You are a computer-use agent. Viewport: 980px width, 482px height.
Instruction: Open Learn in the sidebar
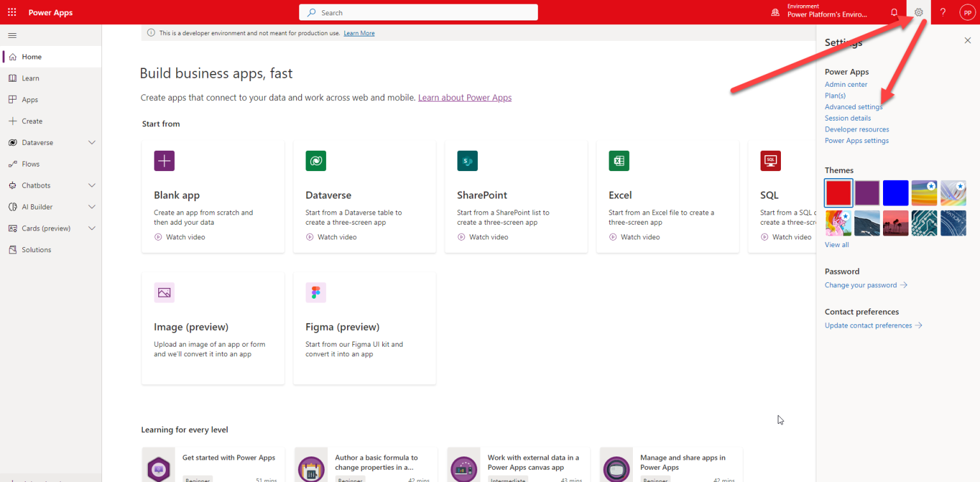[51, 78]
